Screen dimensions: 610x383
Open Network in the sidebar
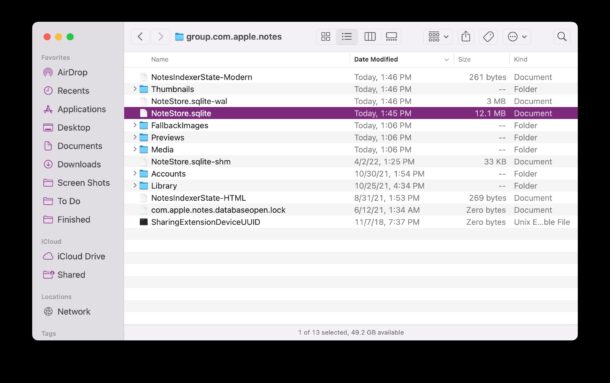(67, 312)
